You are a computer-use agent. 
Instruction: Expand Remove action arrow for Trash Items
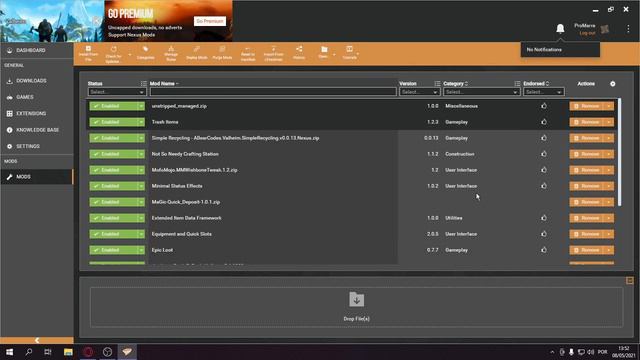pyautogui.click(x=609, y=122)
